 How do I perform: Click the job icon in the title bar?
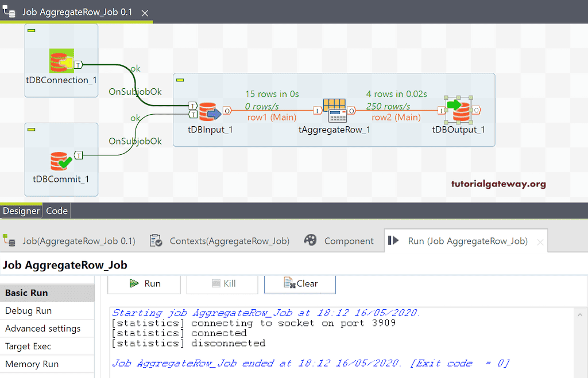(9, 12)
